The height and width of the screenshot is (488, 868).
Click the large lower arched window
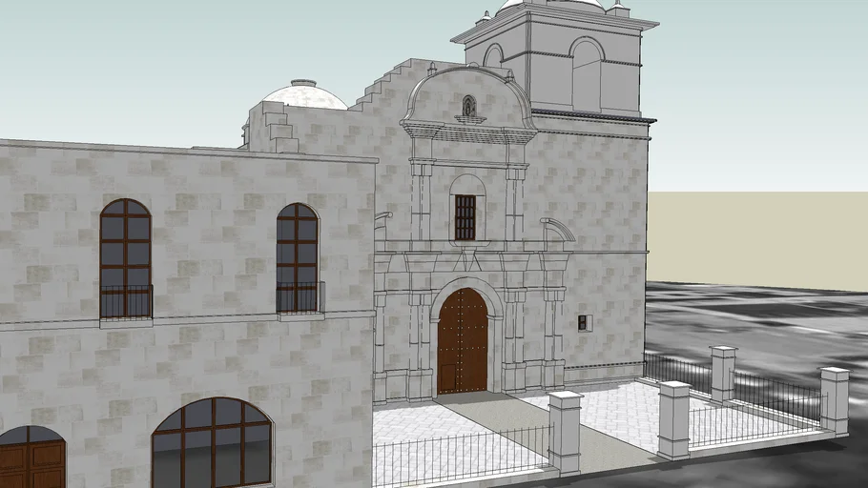(212, 442)
